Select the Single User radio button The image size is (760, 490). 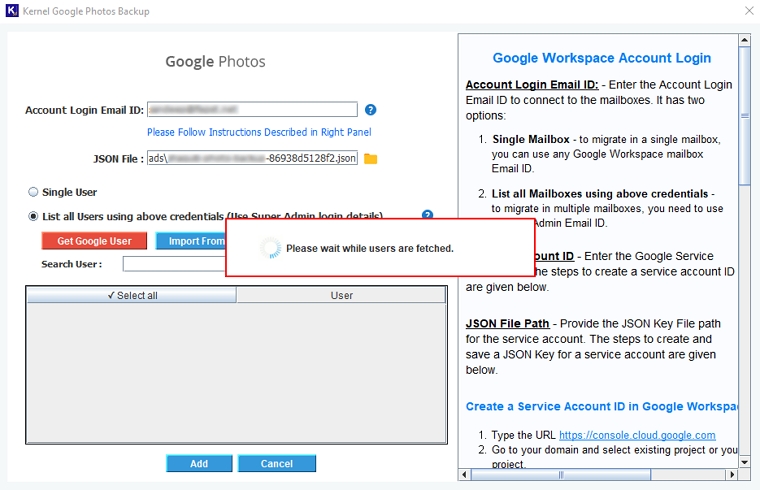click(33, 192)
